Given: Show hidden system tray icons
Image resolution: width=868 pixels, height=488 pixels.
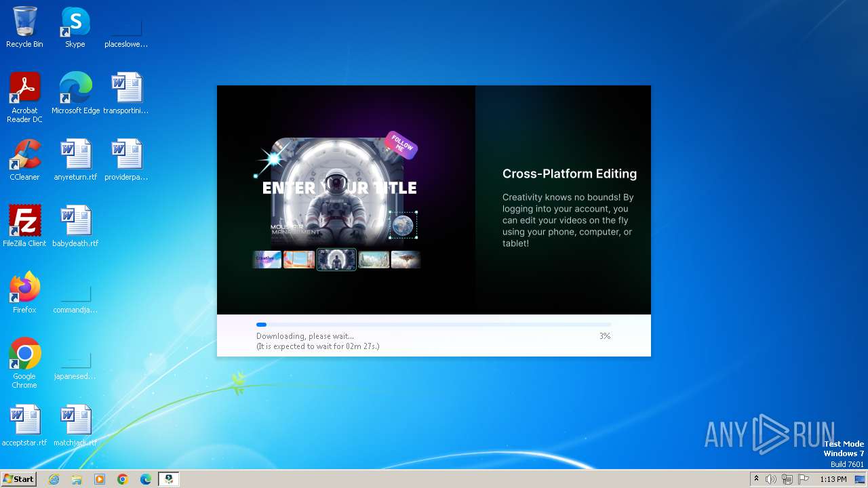Looking at the screenshot, I should point(757,479).
